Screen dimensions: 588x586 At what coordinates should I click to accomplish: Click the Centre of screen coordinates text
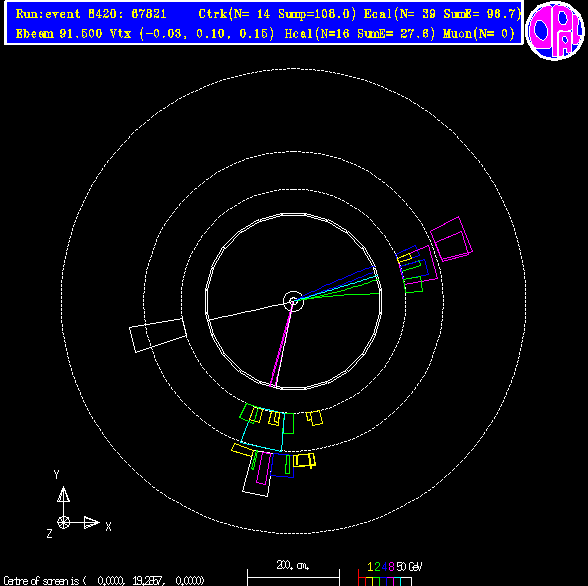point(104,581)
